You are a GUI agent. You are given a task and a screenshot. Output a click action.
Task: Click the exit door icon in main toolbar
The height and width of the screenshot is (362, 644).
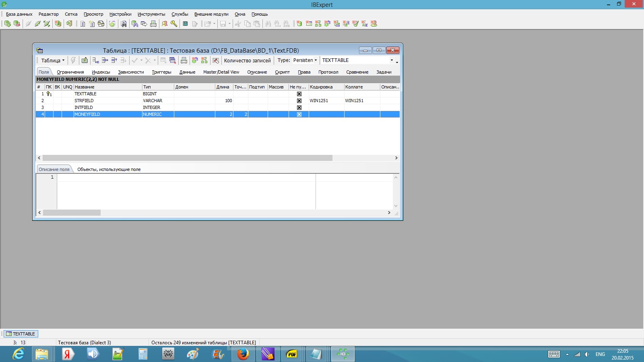69,24
